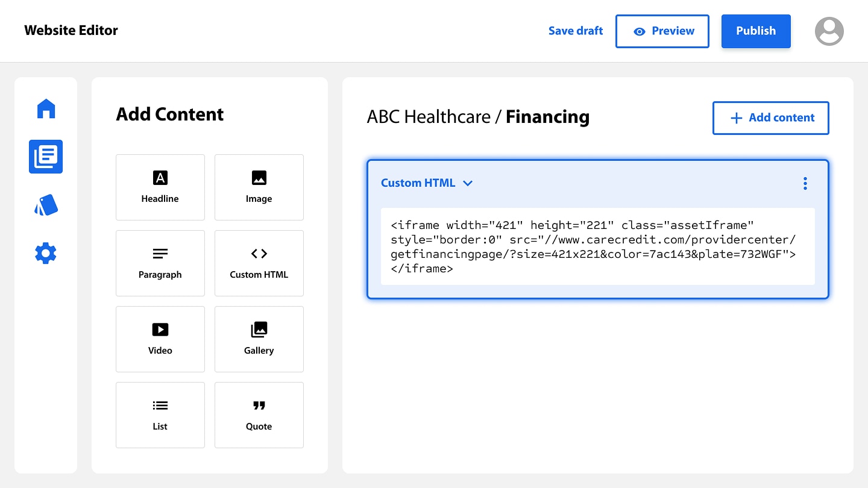
Task: Open the Settings gear icon
Action: (x=46, y=253)
